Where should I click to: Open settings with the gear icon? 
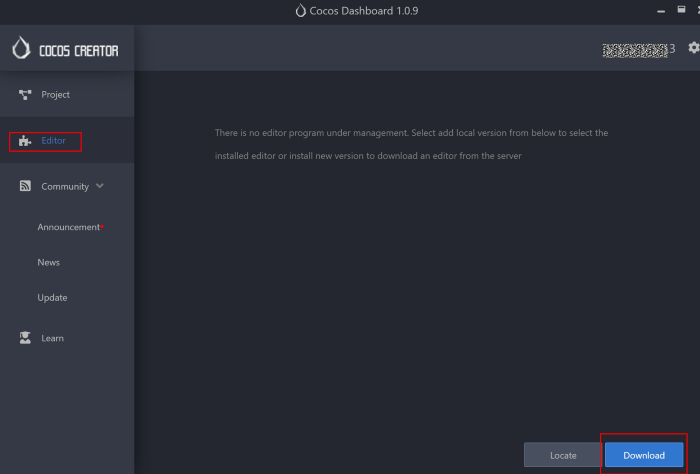click(x=694, y=48)
